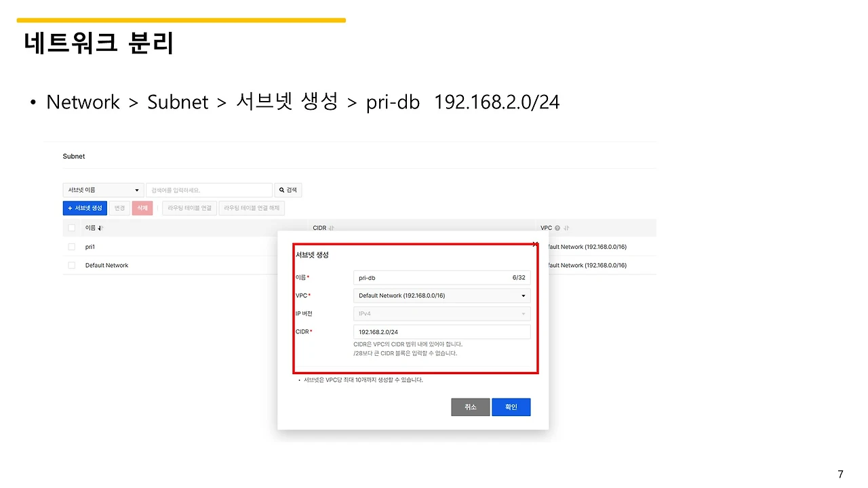Close the 서브넷 생성 dialog with X
This screenshot has height=488, width=868.
[x=535, y=243]
